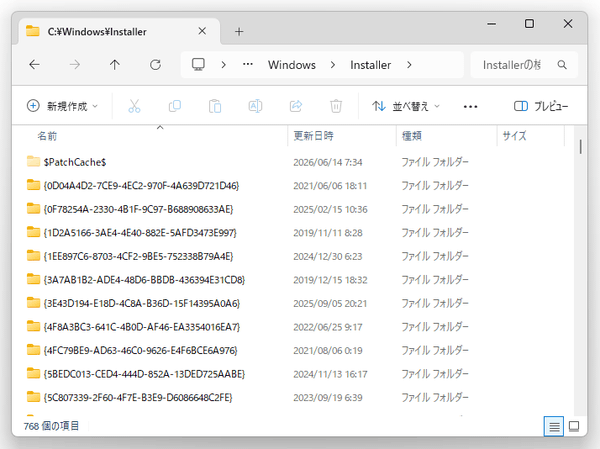Click the search magnifier icon

pos(562,65)
